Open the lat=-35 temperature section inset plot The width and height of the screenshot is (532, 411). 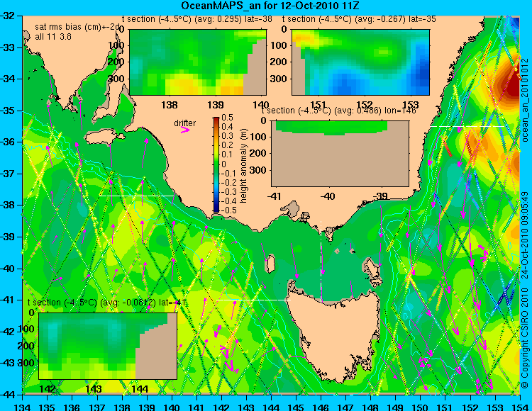[360, 62]
